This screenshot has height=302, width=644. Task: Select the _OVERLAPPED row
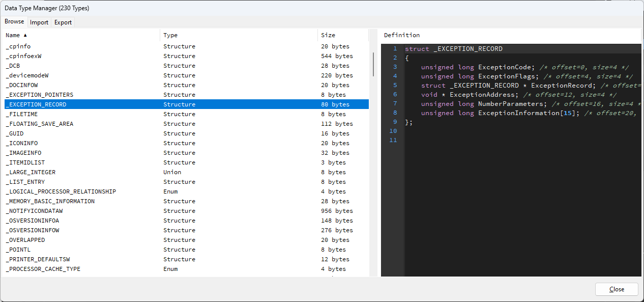(186, 240)
